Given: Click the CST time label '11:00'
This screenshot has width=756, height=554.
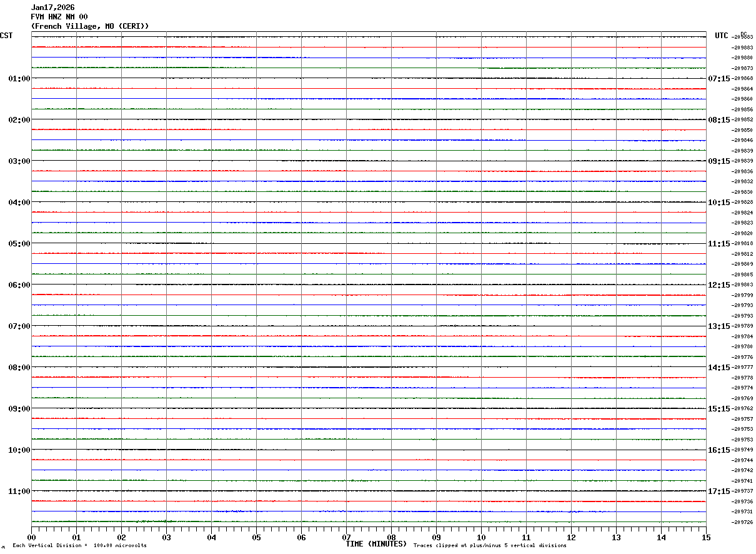Looking at the screenshot, I should click(19, 491).
